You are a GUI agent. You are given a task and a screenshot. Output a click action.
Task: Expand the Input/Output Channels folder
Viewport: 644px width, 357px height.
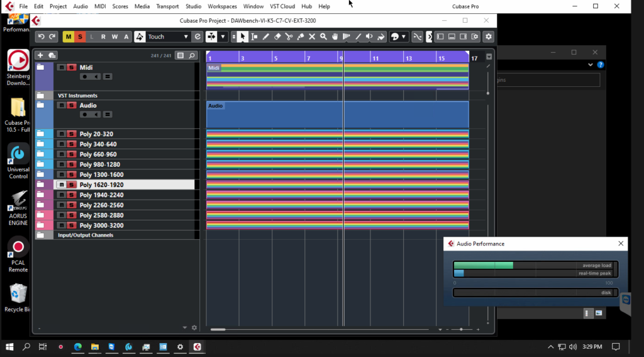click(40, 235)
